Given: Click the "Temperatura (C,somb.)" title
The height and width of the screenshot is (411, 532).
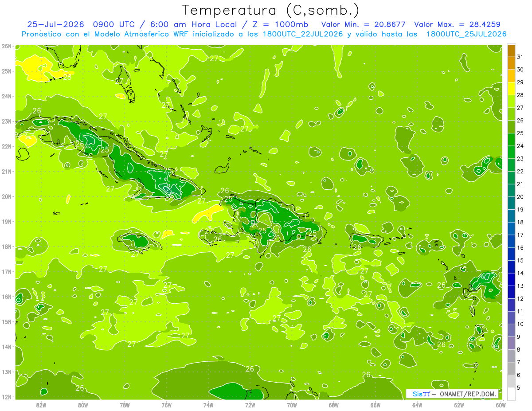Looking at the screenshot, I should coord(270,11).
